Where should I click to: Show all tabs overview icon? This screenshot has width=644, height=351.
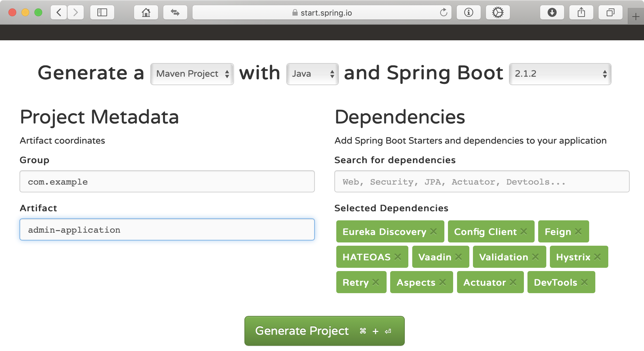[610, 13]
